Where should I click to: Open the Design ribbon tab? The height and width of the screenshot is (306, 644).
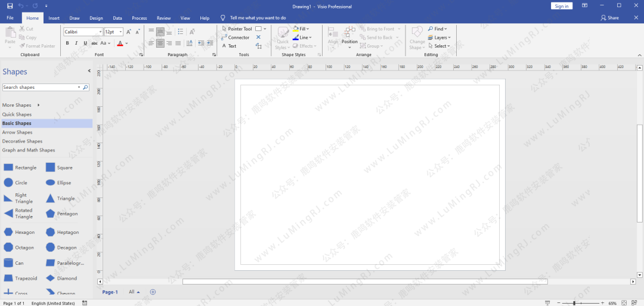(95, 18)
